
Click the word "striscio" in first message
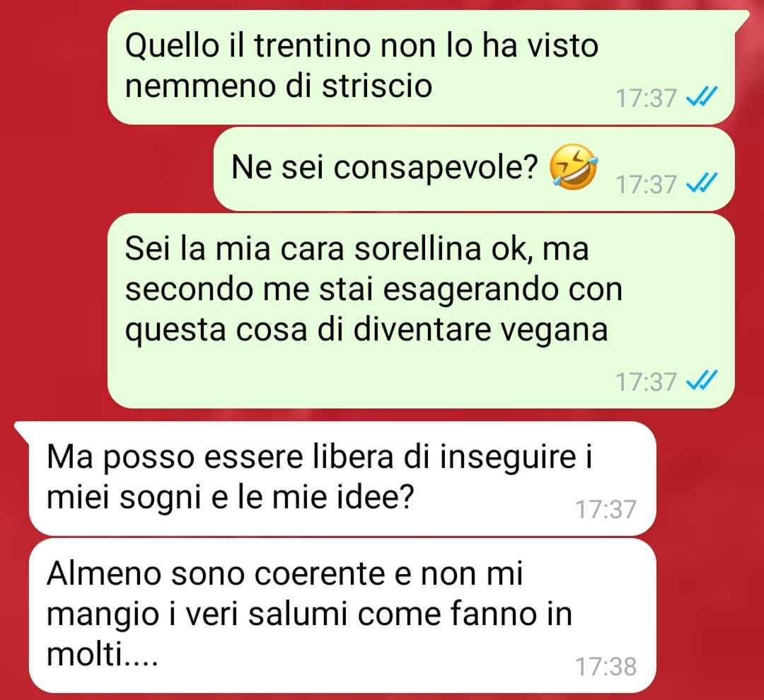[377, 86]
